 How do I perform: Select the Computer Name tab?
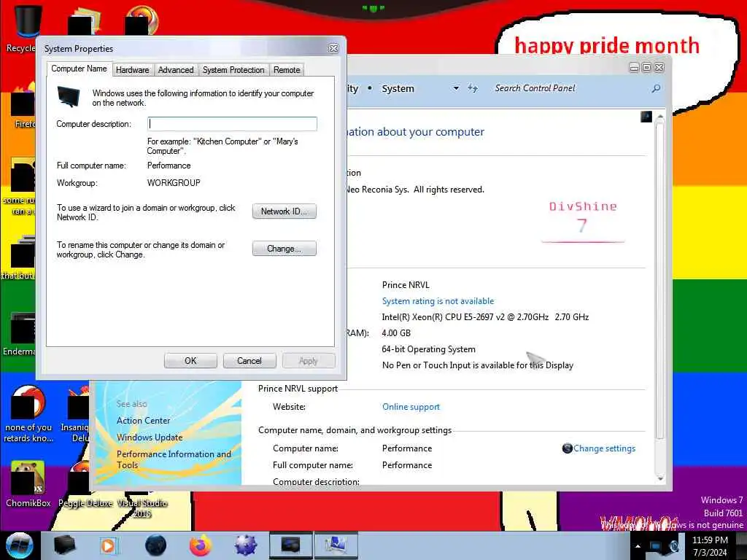pyautogui.click(x=79, y=69)
